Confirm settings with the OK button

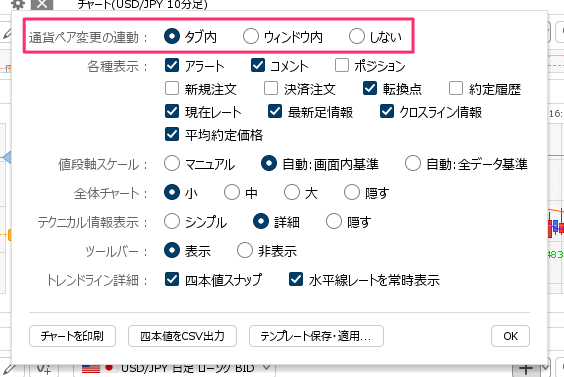(x=510, y=336)
